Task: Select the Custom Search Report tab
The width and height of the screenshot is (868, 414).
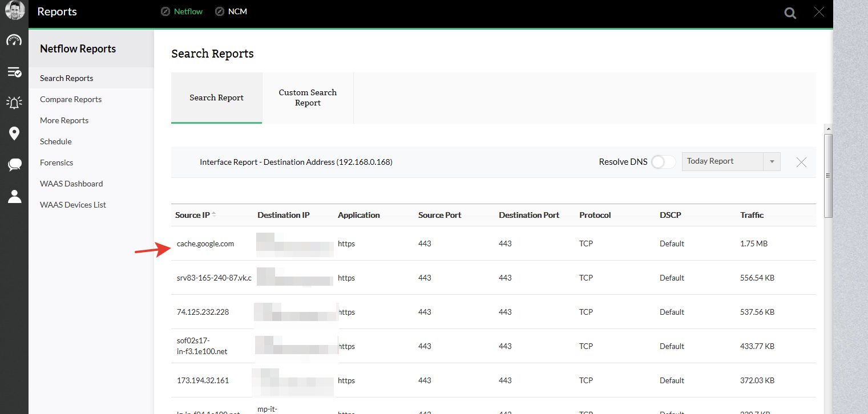Action: point(308,98)
